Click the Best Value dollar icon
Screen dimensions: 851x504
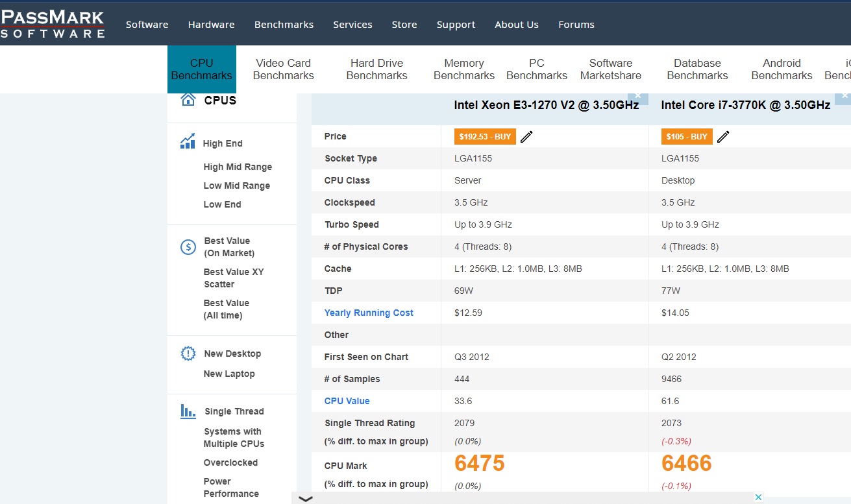[188, 247]
